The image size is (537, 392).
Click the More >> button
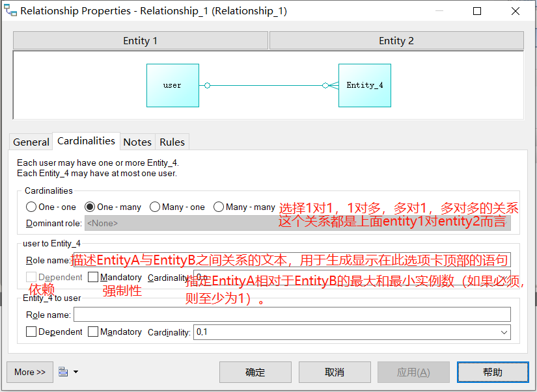pyautogui.click(x=29, y=372)
